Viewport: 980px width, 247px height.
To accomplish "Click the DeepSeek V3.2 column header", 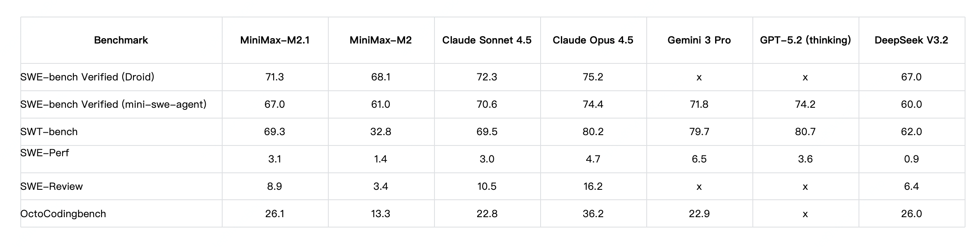I will coord(911,40).
